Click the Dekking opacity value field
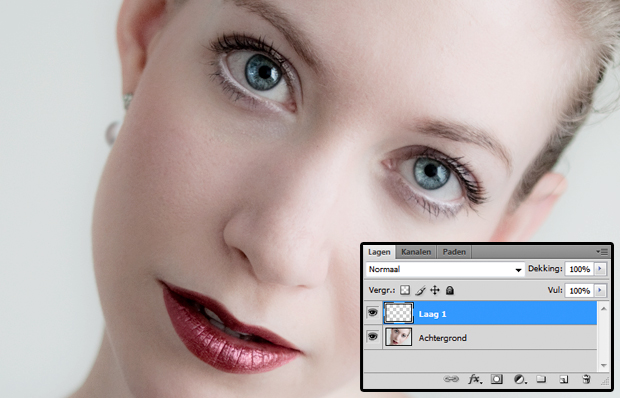 pyautogui.click(x=579, y=269)
